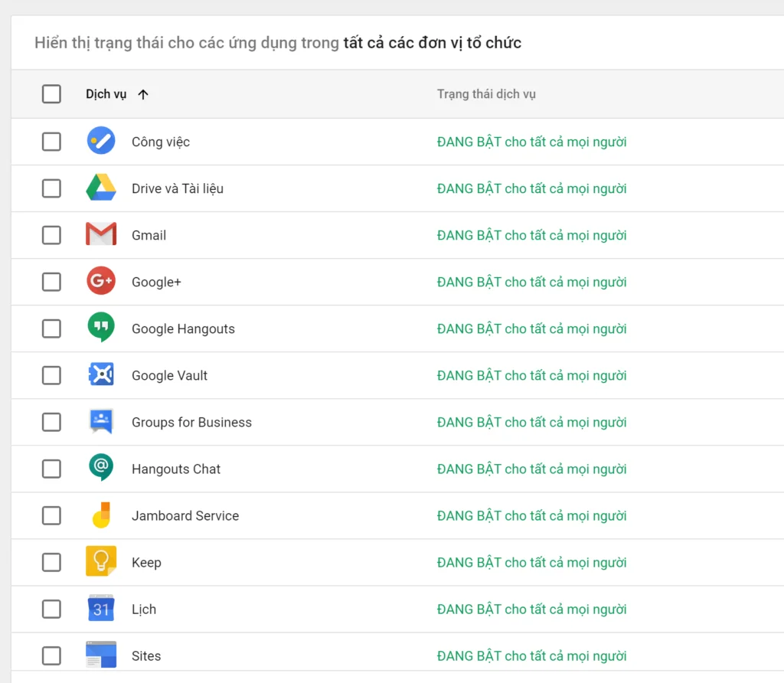Check the Hangouts Chat row checkbox
Viewport: 784px width, 683px height.
coord(51,469)
